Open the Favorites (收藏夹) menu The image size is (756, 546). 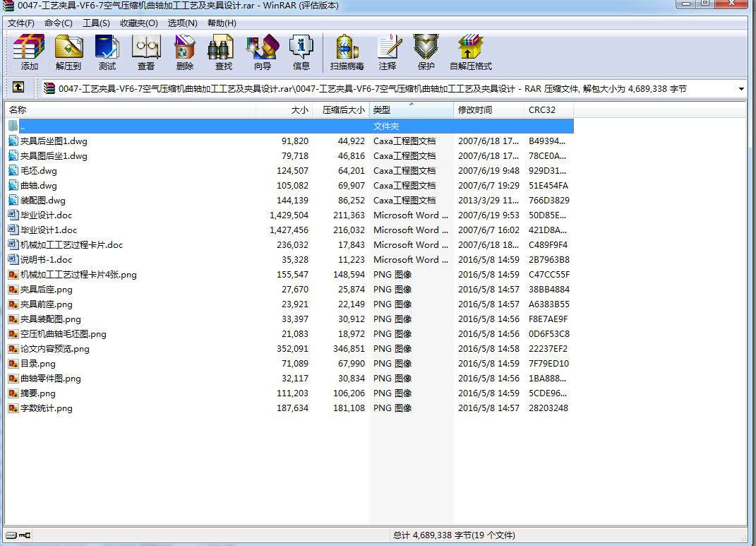tap(139, 23)
